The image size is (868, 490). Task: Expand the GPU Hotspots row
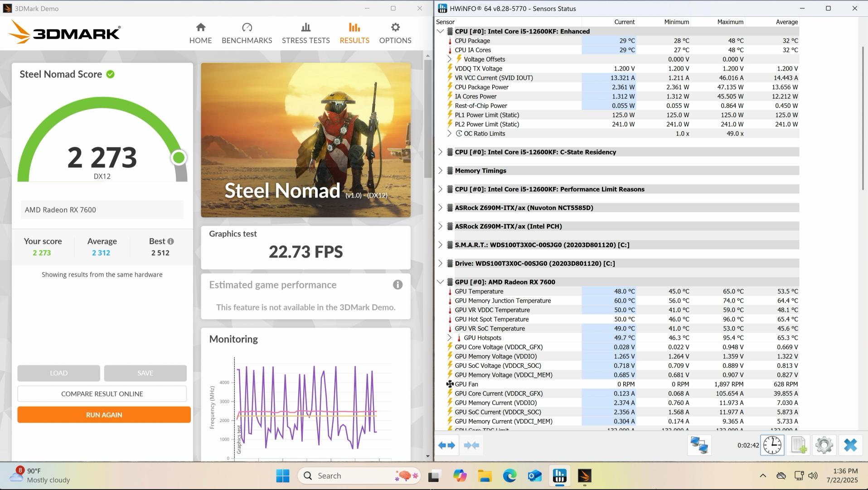(x=449, y=338)
